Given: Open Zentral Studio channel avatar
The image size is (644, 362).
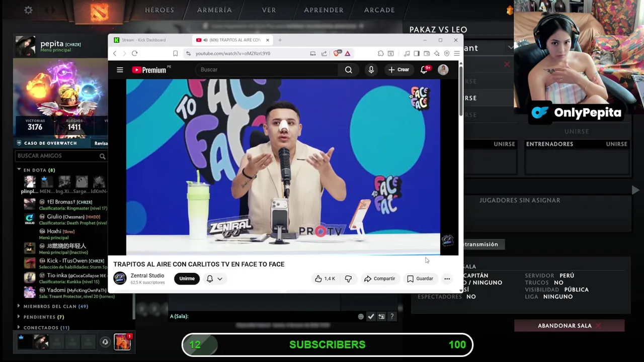Looking at the screenshot, I should (120, 278).
